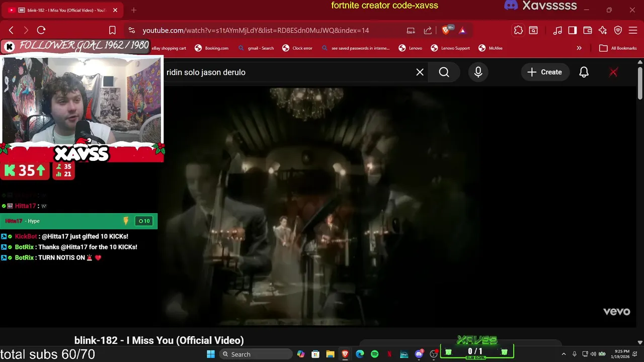Open the Extensions puzzle icon
The width and height of the screenshot is (644, 362).
(518, 30)
